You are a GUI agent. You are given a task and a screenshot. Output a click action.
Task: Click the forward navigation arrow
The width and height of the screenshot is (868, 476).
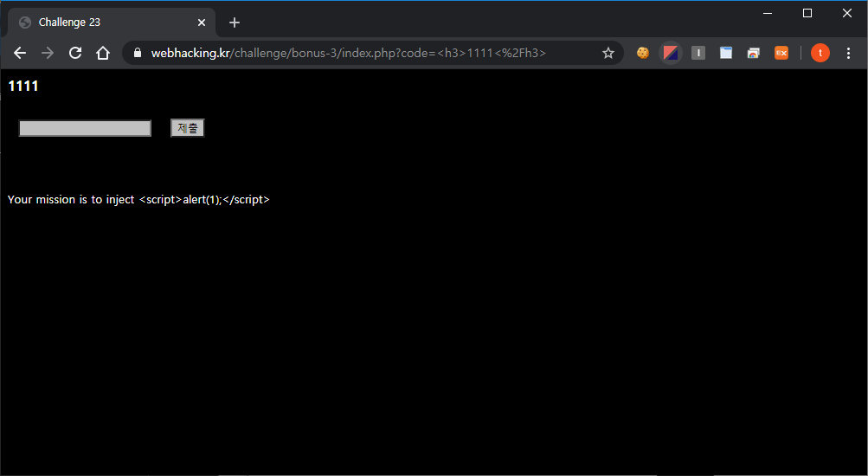point(48,53)
